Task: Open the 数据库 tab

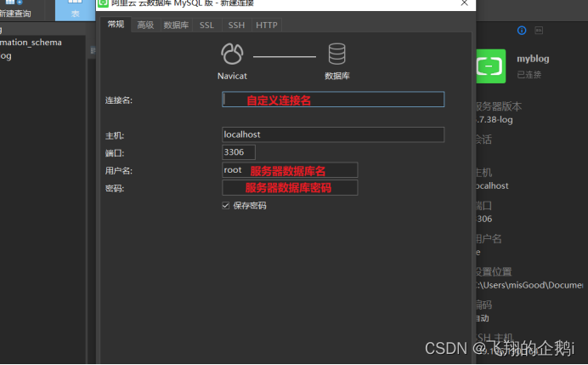Action: click(176, 26)
